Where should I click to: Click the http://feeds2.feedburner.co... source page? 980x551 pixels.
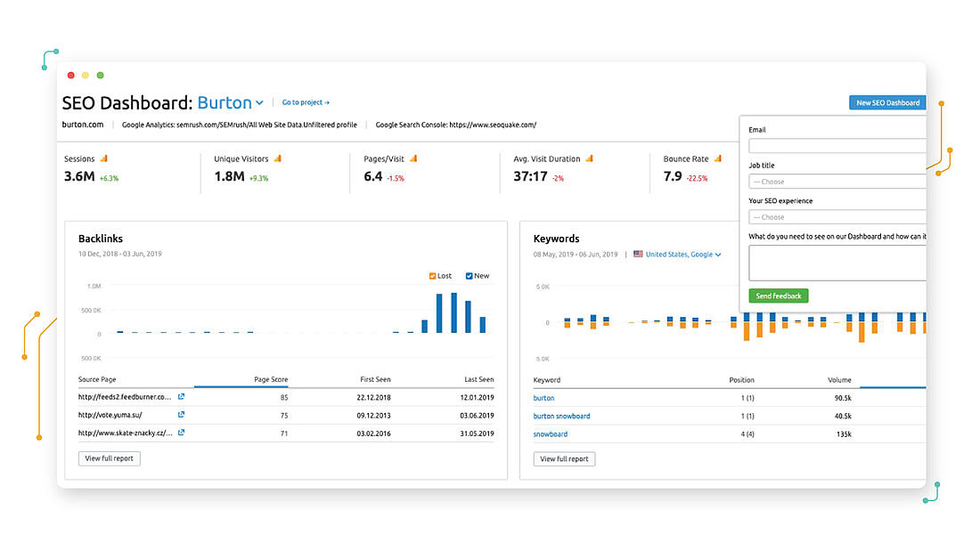click(x=125, y=397)
